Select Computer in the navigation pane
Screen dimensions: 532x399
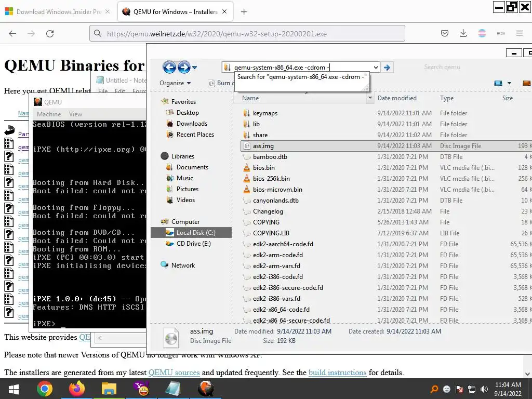tap(185, 221)
